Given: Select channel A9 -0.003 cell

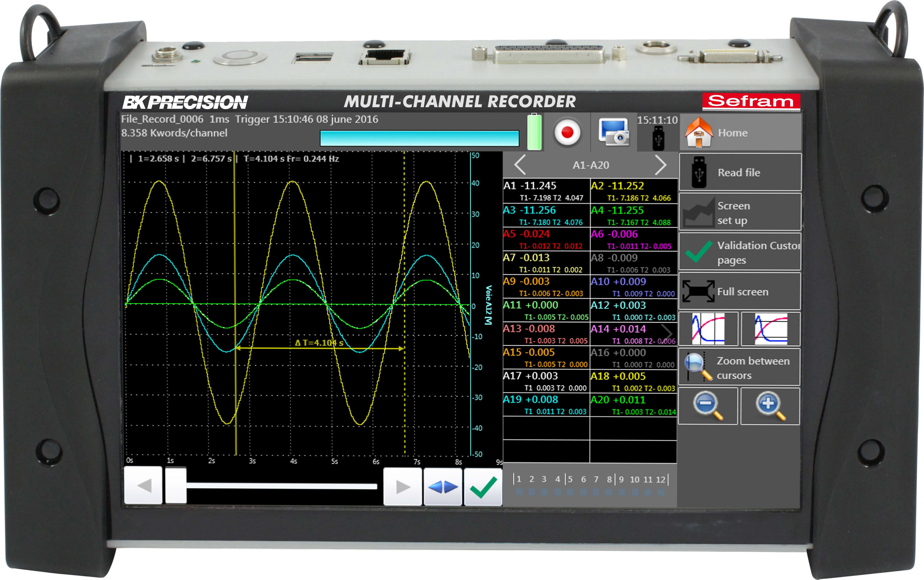Looking at the screenshot, I should click(546, 287).
